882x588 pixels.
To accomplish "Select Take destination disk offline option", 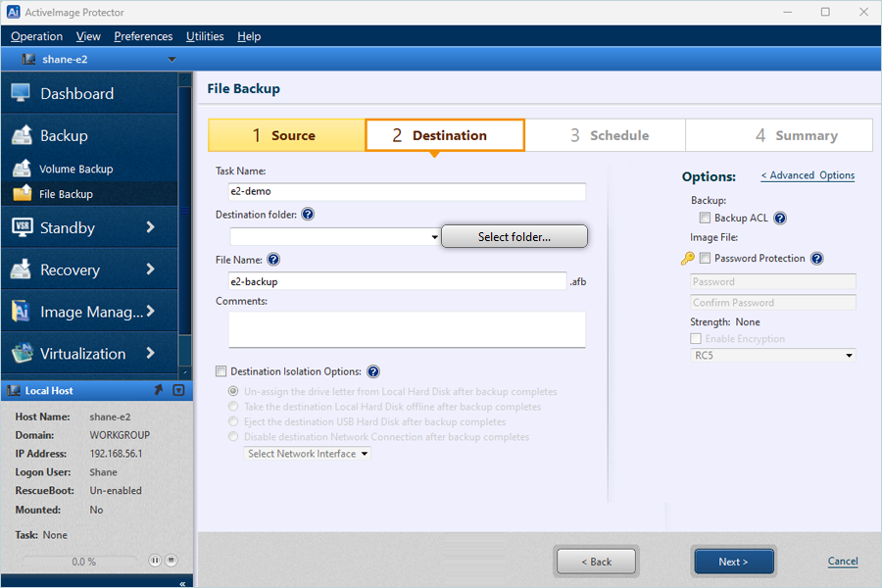I will point(233,407).
